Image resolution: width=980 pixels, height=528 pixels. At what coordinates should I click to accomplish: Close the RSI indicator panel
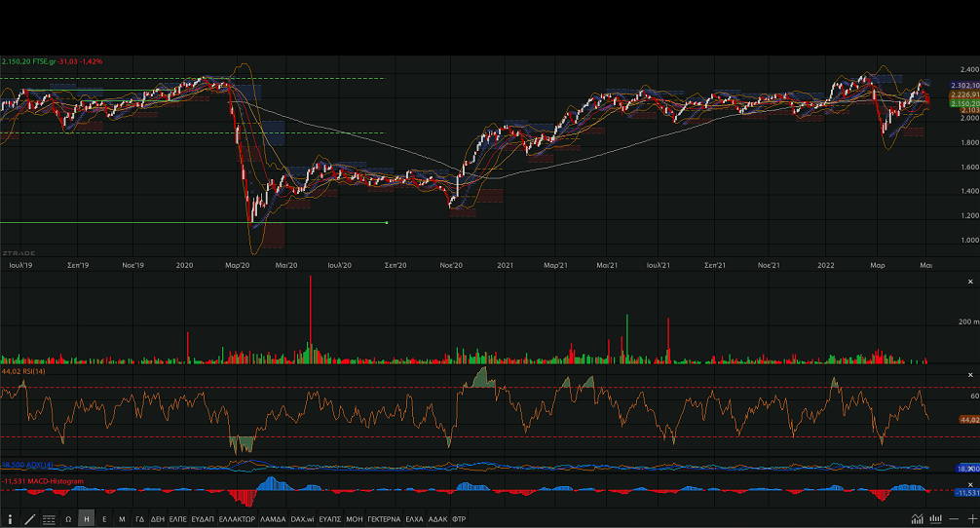[968, 375]
